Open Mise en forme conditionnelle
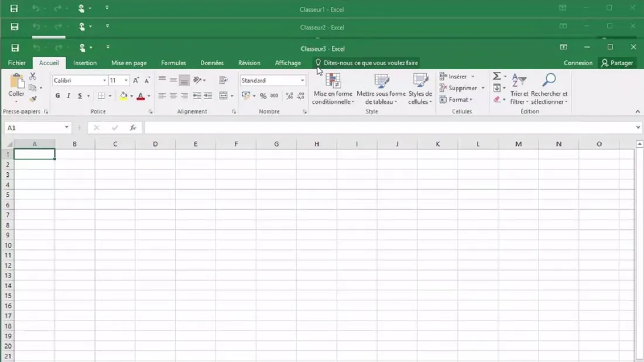This screenshot has height=362, width=644. tap(333, 90)
